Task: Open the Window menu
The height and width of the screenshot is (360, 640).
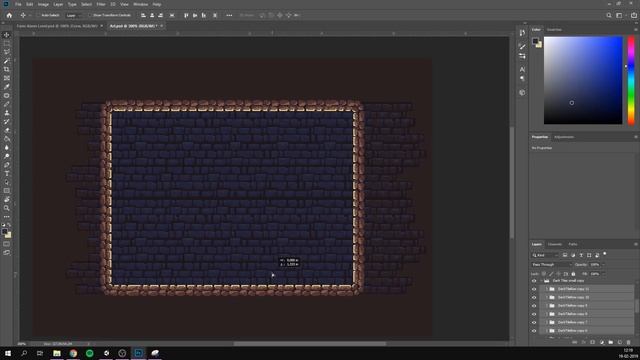Action: click(x=140, y=4)
